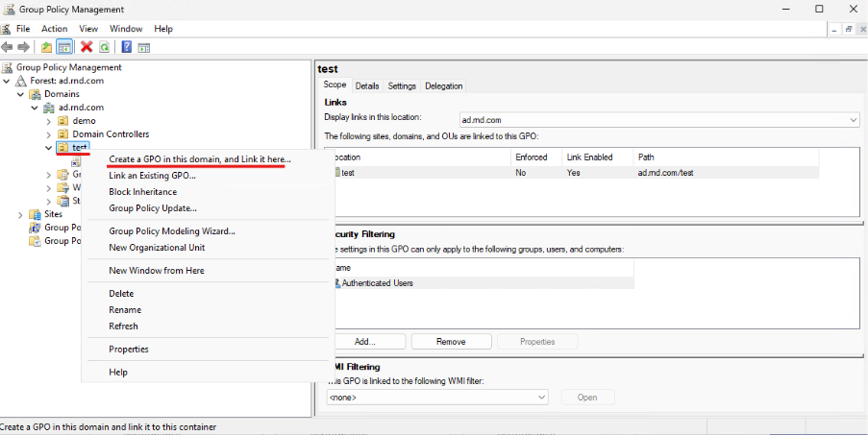Click the Domain Controllers folder icon
Screen dimensions: 868x435
click(x=63, y=134)
